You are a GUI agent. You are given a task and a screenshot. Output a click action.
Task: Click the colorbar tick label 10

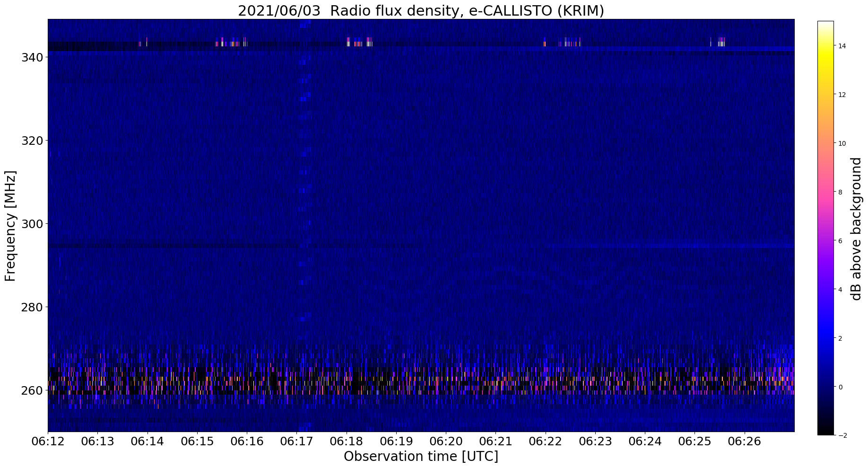tap(842, 143)
